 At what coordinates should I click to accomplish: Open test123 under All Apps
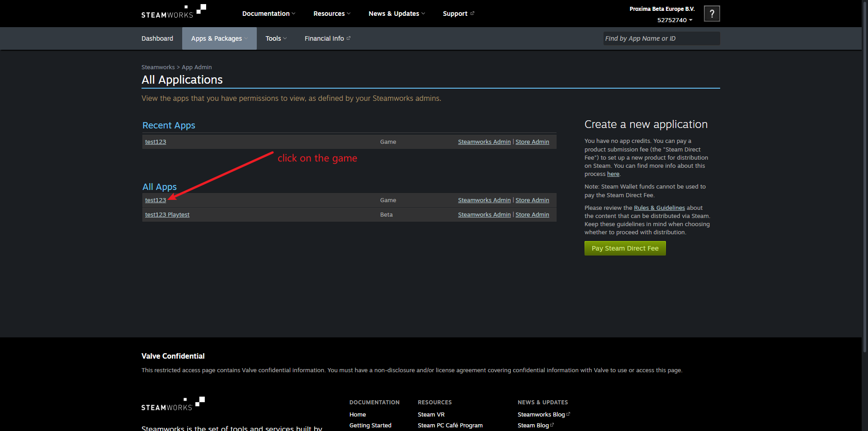(156, 200)
